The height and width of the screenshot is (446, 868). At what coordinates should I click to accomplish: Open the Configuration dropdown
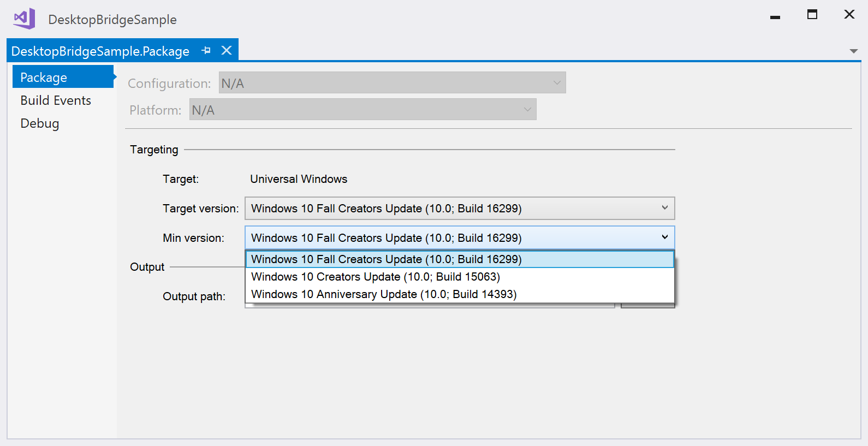pyautogui.click(x=392, y=83)
